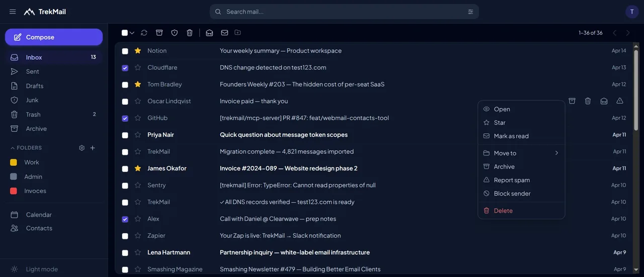The height and width of the screenshot is (277, 644).
Task: Archive selected messages from the toolbar
Action: 159,33
